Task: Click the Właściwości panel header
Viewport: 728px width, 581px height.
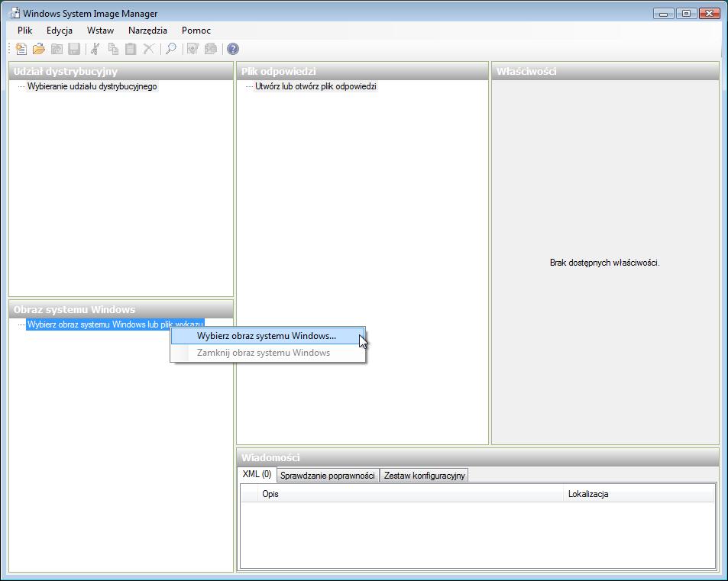Action: [x=605, y=72]
